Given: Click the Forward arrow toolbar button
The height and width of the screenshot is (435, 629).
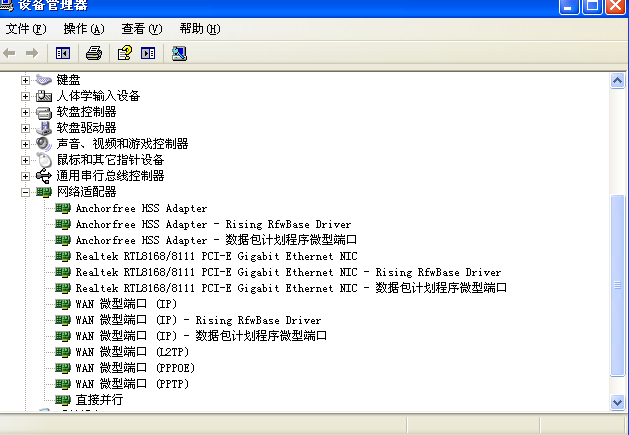Looking at the screenshot, I should click(32, 53).
